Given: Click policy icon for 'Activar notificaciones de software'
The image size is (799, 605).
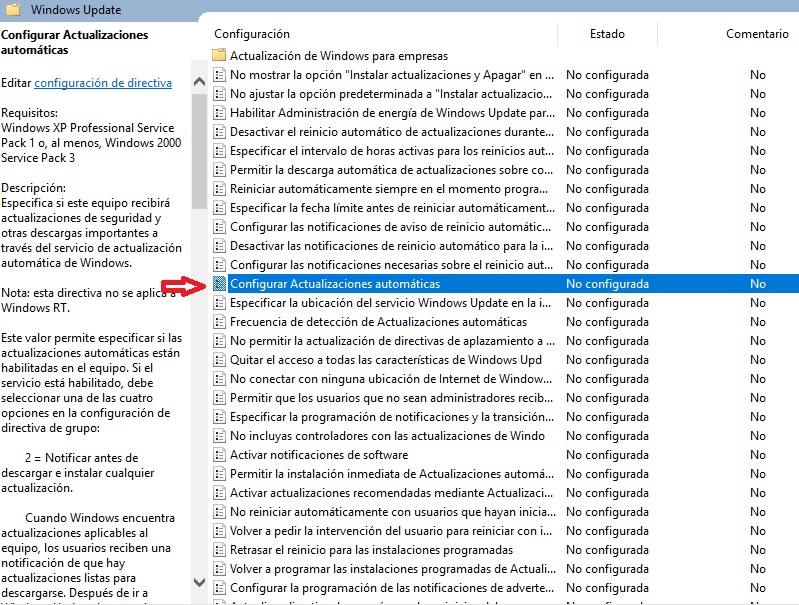Looking at the screenshot, I should pos(219,455).
